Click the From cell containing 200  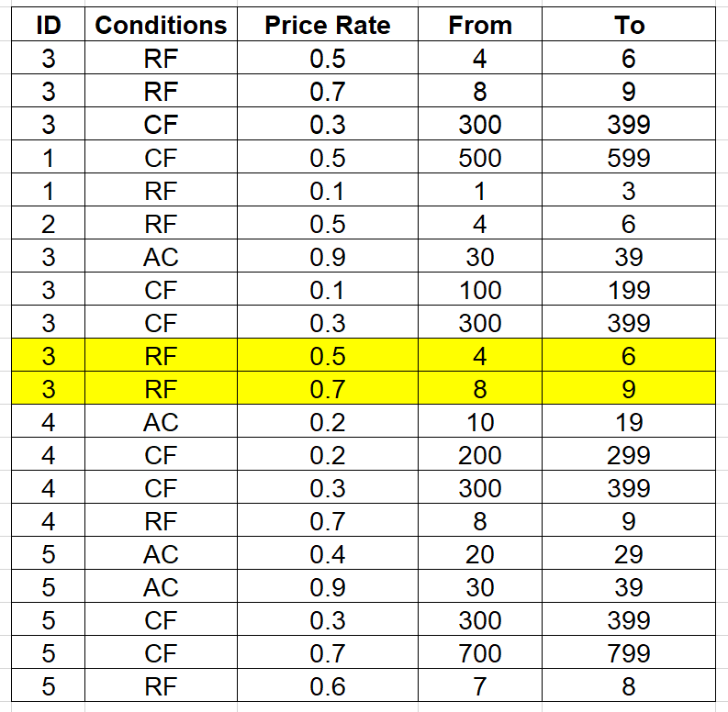click(x=480, y=455)
